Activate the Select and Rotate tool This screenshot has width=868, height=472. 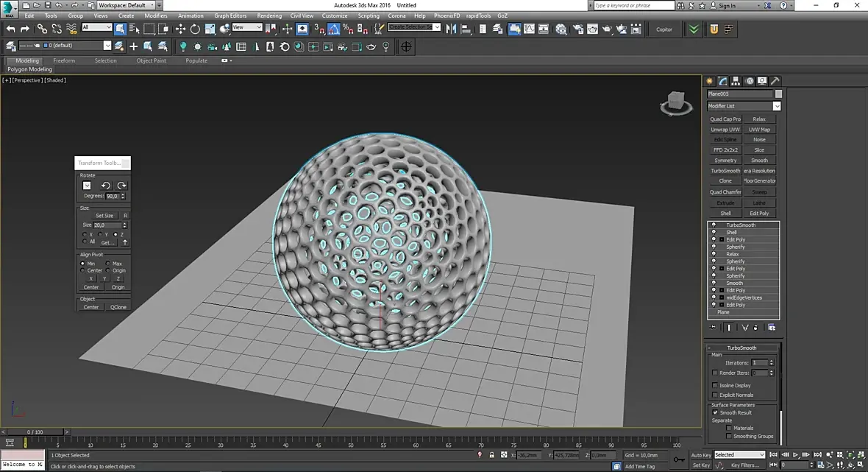(195, 29)
